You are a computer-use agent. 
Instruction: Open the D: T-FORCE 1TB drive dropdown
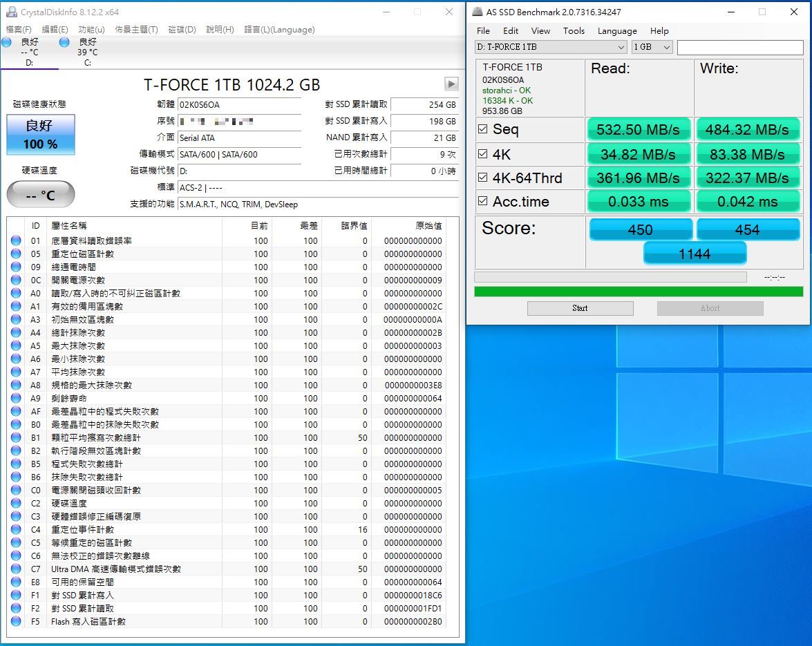point(551,47)
